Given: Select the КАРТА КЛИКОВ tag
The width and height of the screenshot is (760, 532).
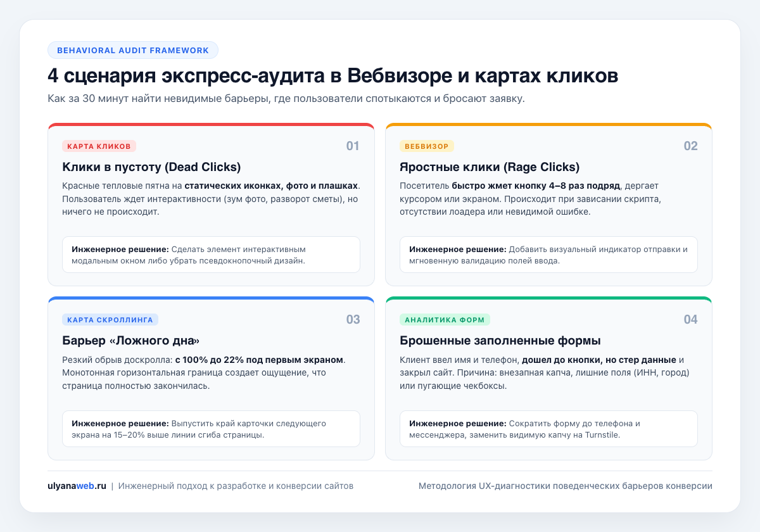Looking at the screenshot, I should coord(99,146).
